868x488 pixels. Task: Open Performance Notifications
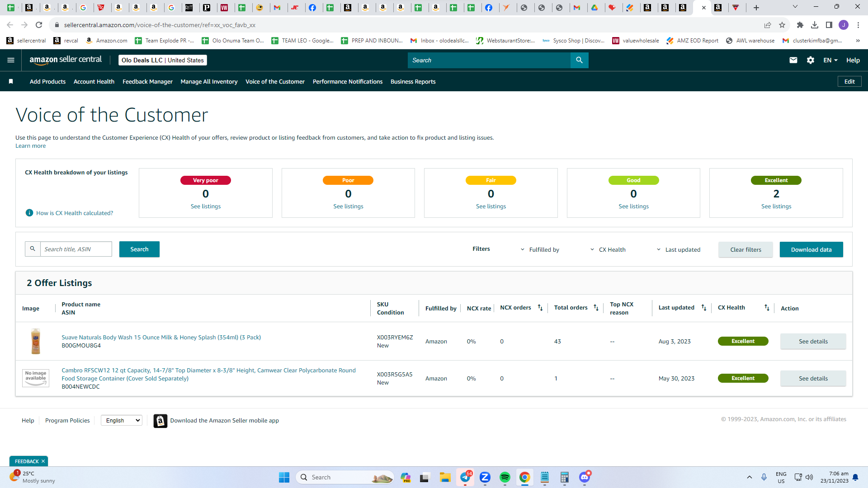(x=348, y=81)
